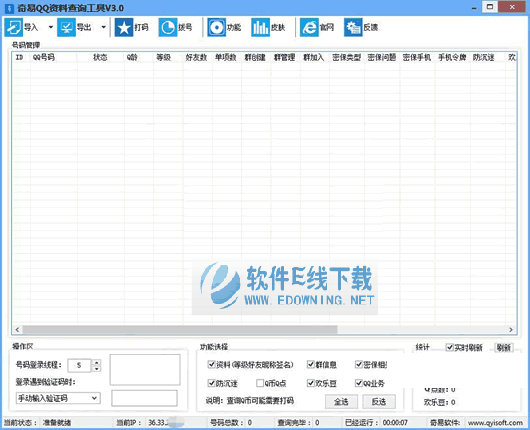This screenshot has height=430, width=530.
Task: Maximize the window
Action: click(x=490, y=7)
